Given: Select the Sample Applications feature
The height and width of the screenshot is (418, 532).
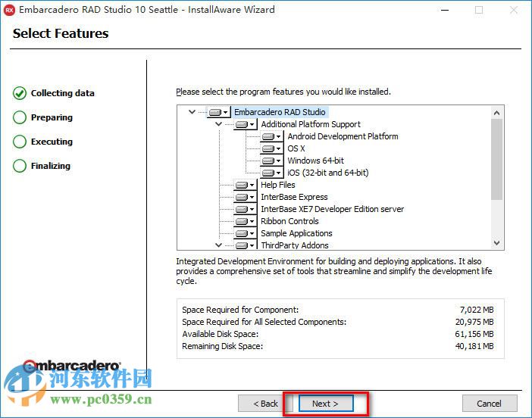Looking at the screenshot, I should pos(296,233).
